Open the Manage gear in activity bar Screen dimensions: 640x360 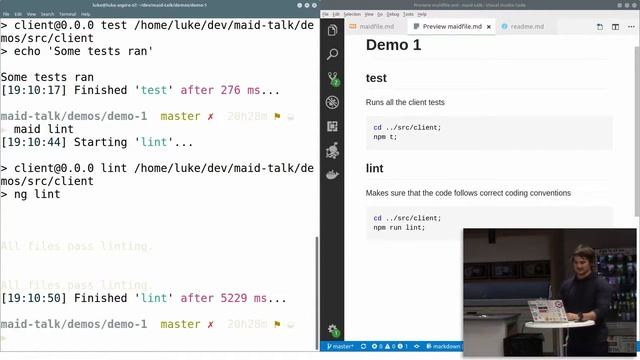click(x=333, y=330)
